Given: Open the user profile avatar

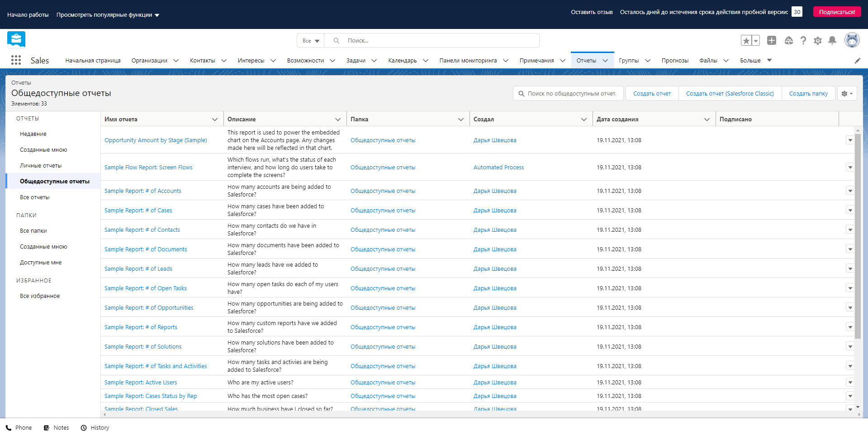Looking at the screenshot, I should coord(852,40).
